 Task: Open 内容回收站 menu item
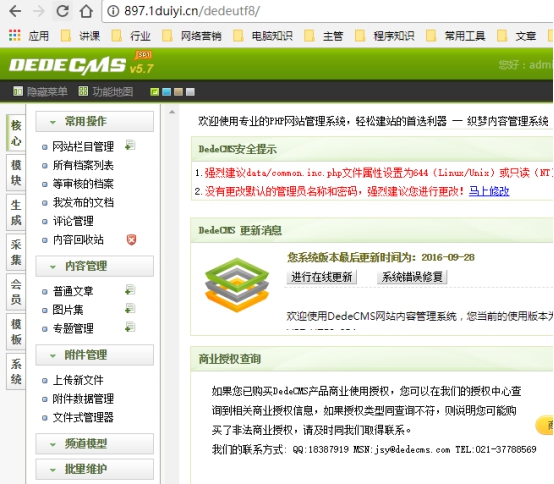[x=78, y=240]
